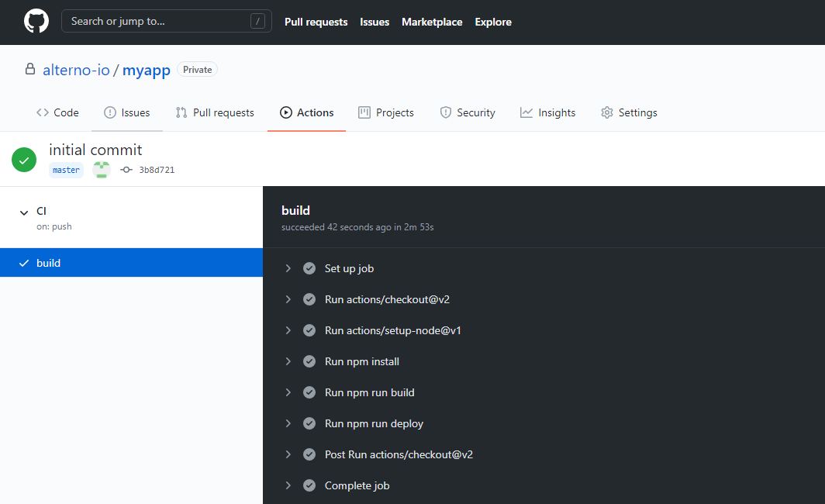This screenshot has width=825, height=504.
Task: Select the build job in sidebar
Action: point(132,263)
